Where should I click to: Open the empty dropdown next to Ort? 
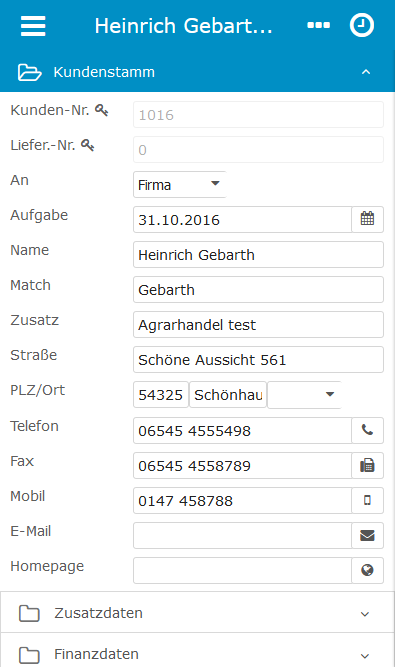coord(304,395)
